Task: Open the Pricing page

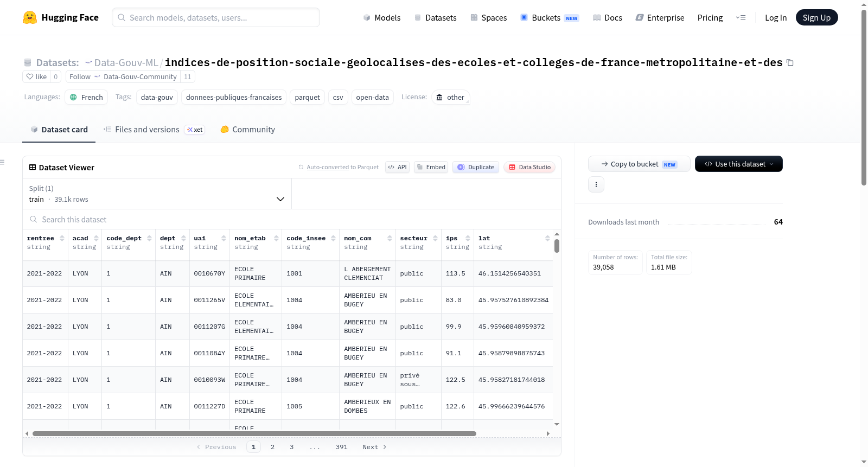Action: pyautogui.click(x=710, y=17)
